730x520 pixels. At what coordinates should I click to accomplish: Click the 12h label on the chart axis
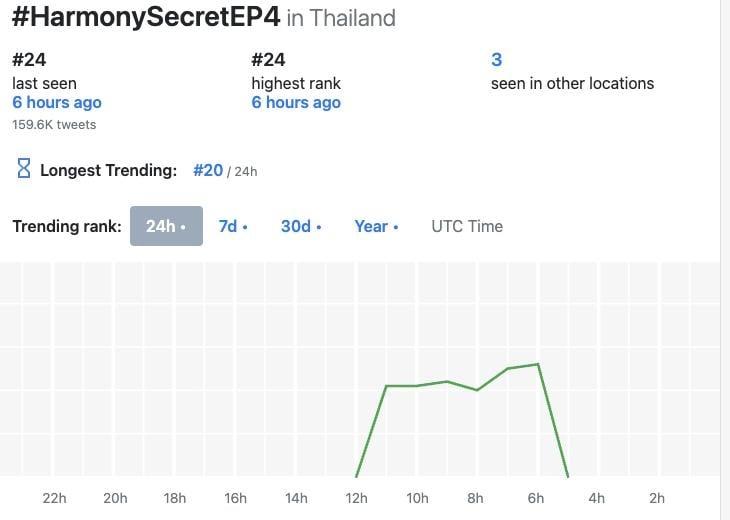point(356,498)
